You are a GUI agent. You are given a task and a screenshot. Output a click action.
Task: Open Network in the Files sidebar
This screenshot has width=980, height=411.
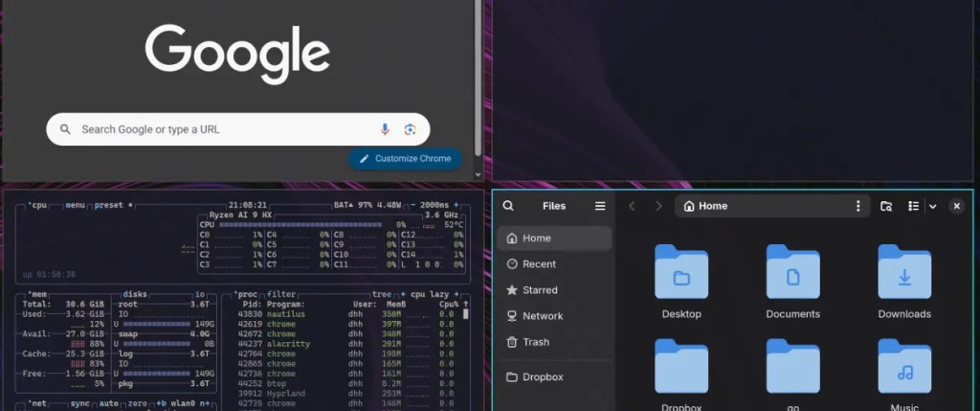(x=554, y=316)
